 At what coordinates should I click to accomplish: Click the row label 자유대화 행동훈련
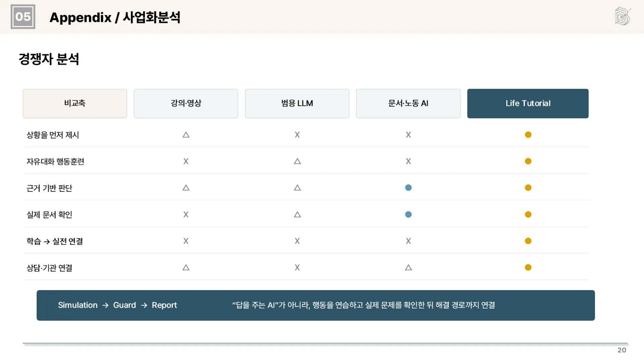pyautogui.click(x=55, y=162)
